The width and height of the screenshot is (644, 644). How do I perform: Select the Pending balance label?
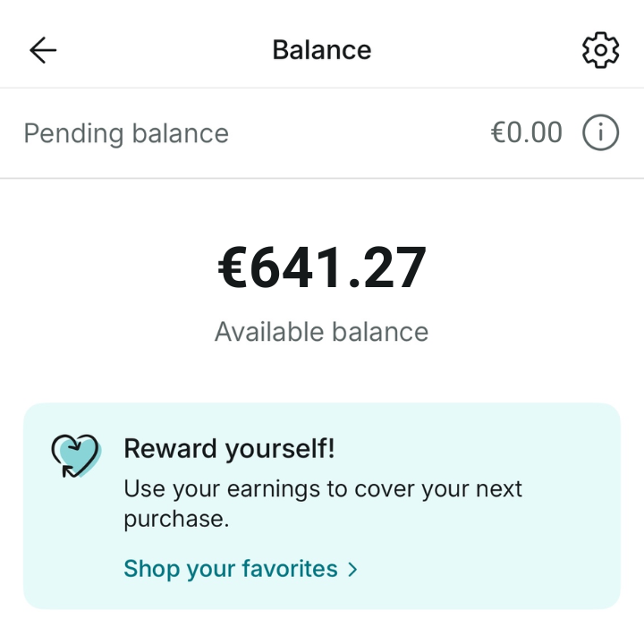coord(126,133)
